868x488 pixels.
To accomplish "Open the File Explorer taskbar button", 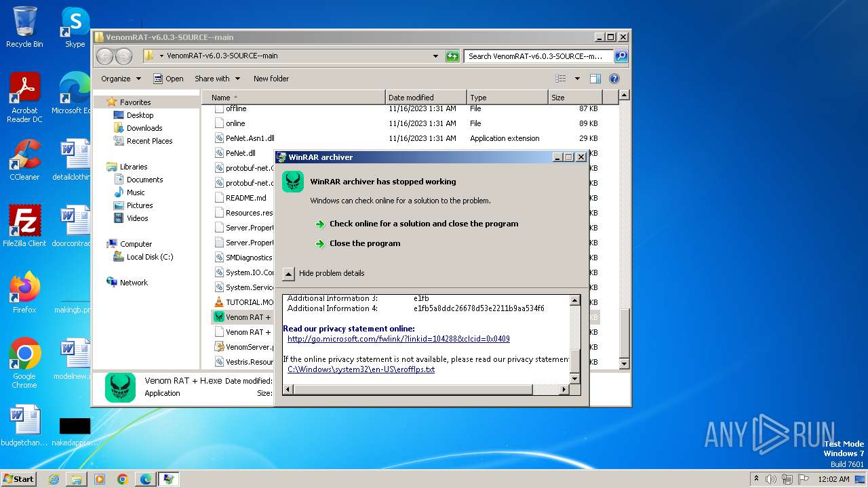I will pos(77,479).
